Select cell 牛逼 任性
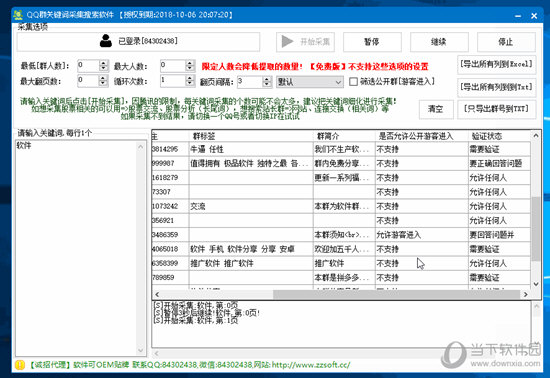The image size is (550, 378). point(251,149)
